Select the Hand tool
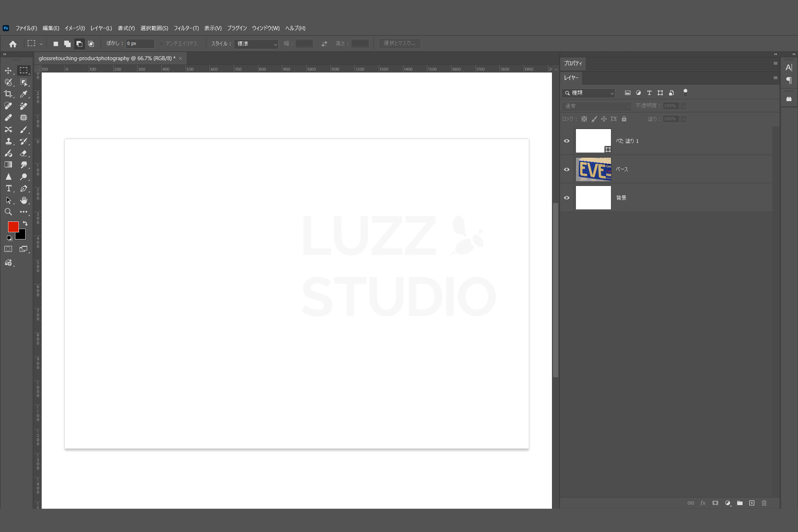 (x=24, y=200)
